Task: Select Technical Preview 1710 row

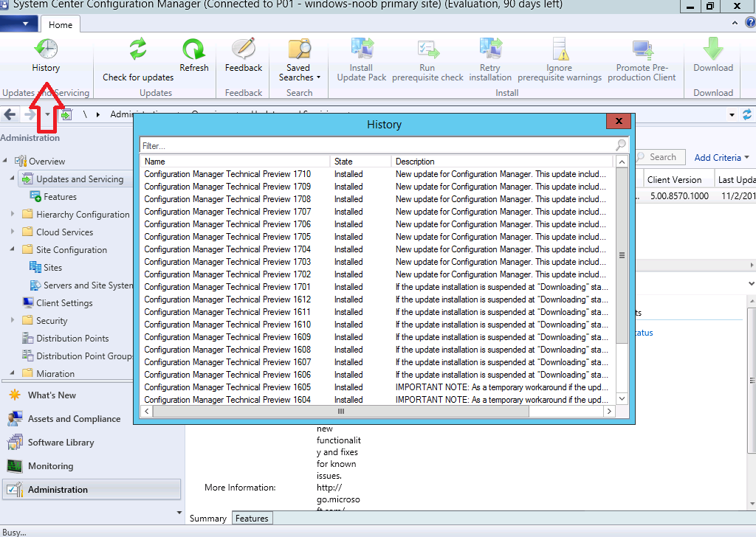Action: tap(377, 174)
